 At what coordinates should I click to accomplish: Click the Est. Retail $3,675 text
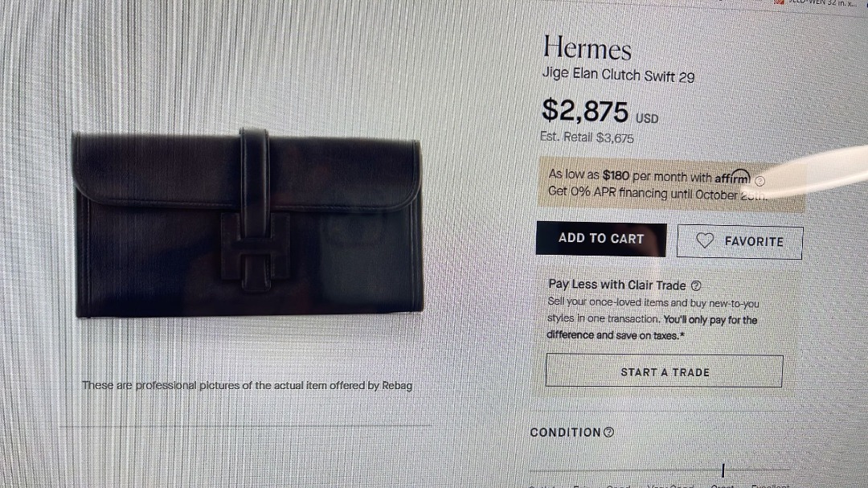coord(587,137)
